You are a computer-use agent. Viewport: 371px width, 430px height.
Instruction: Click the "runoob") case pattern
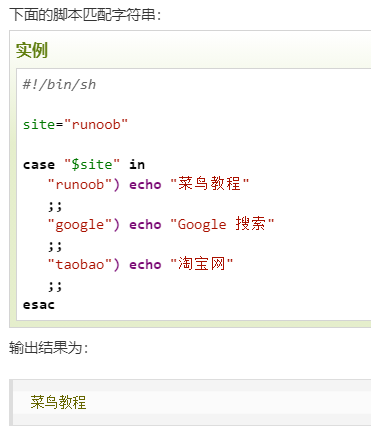(83, 184)
